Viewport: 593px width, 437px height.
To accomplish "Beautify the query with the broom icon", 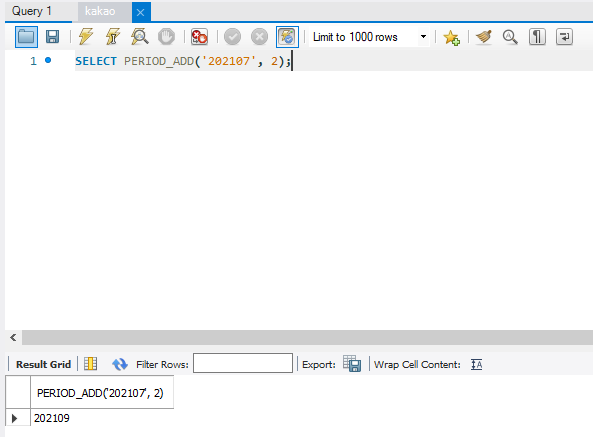I will pos(484,37).
